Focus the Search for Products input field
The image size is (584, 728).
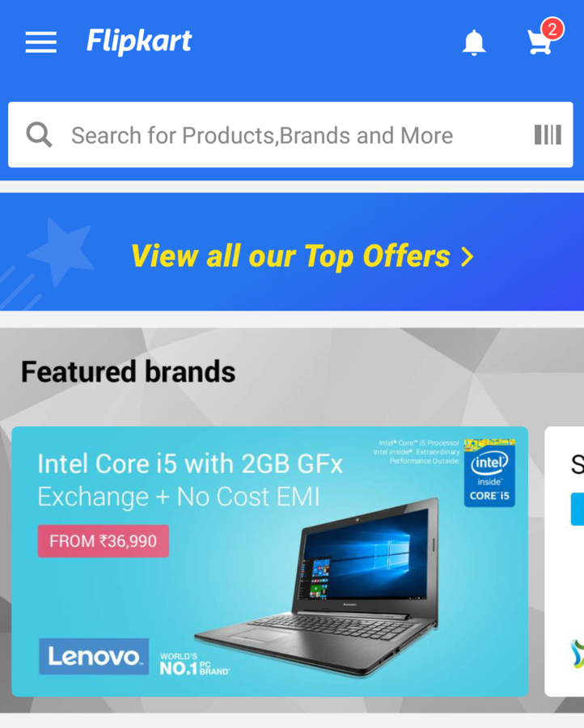click(x=290, y=134)
